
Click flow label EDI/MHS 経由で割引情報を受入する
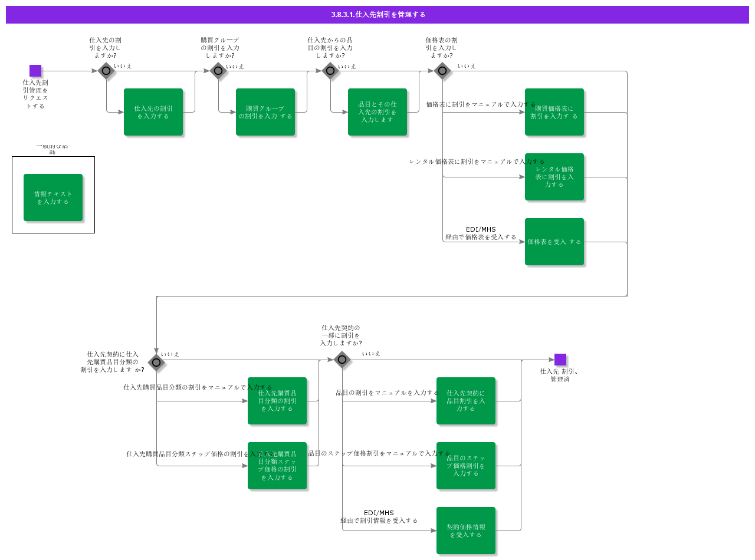click(379, 517)
